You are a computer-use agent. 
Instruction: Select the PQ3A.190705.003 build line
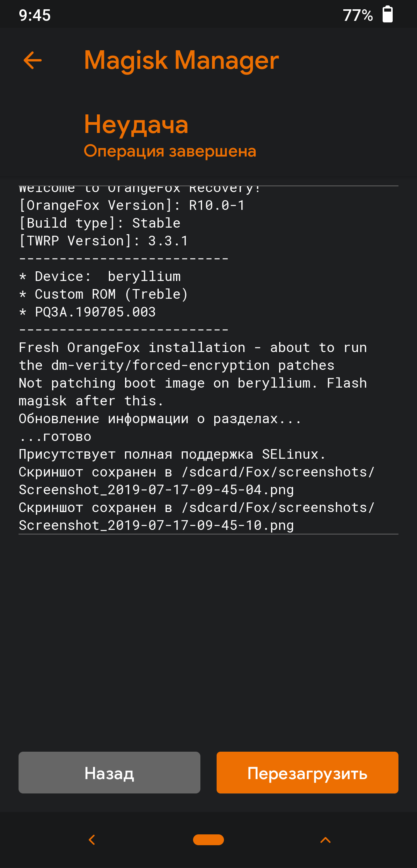click(87, 312)
